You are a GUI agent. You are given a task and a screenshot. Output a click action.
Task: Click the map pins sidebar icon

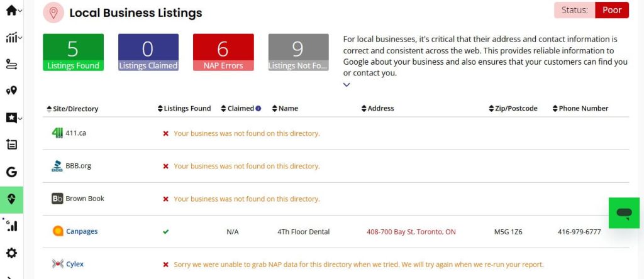click(11, 90)
